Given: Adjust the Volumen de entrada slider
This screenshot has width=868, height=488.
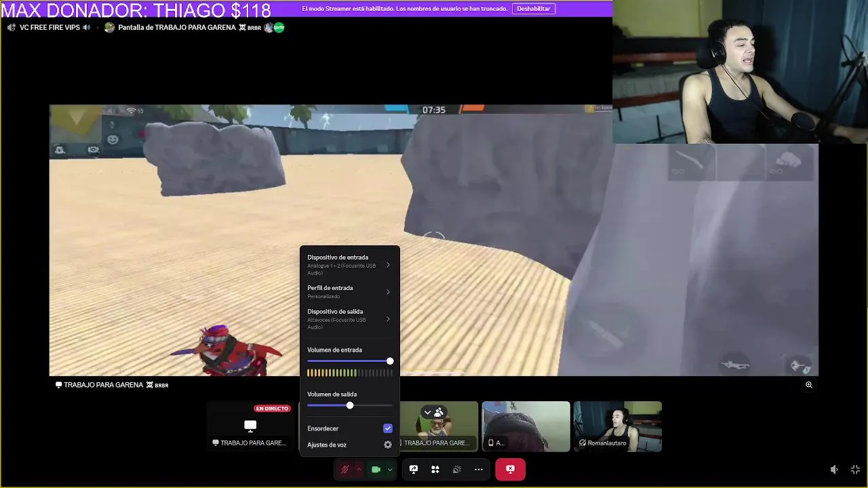Looking at the screenshot, I should point(350,361).
